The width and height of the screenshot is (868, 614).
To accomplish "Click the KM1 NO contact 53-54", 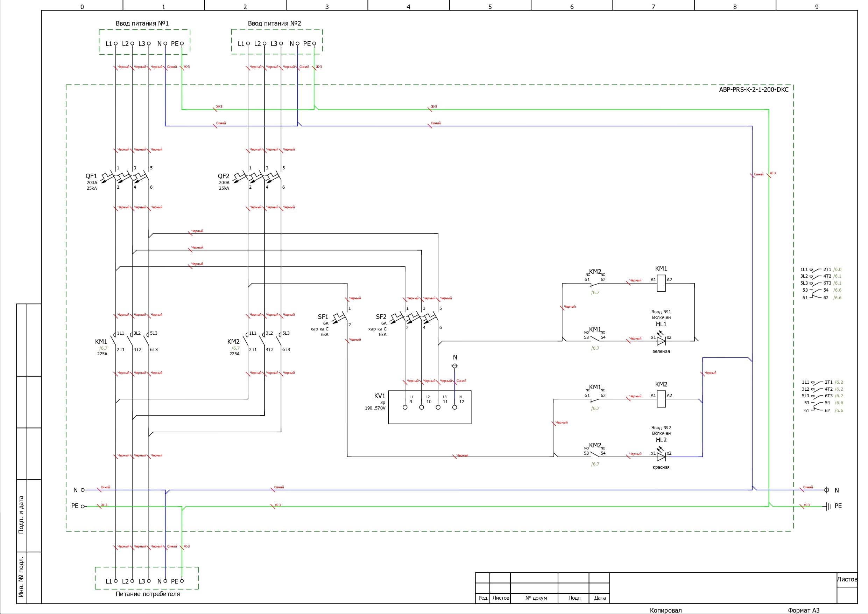I will click(595, 339).
